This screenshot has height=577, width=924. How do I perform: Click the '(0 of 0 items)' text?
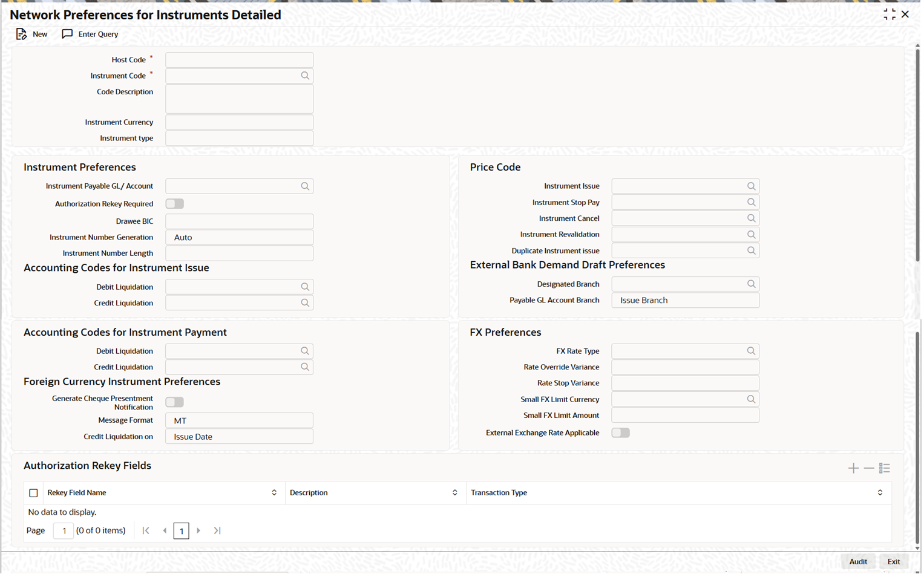pos(101,530)
